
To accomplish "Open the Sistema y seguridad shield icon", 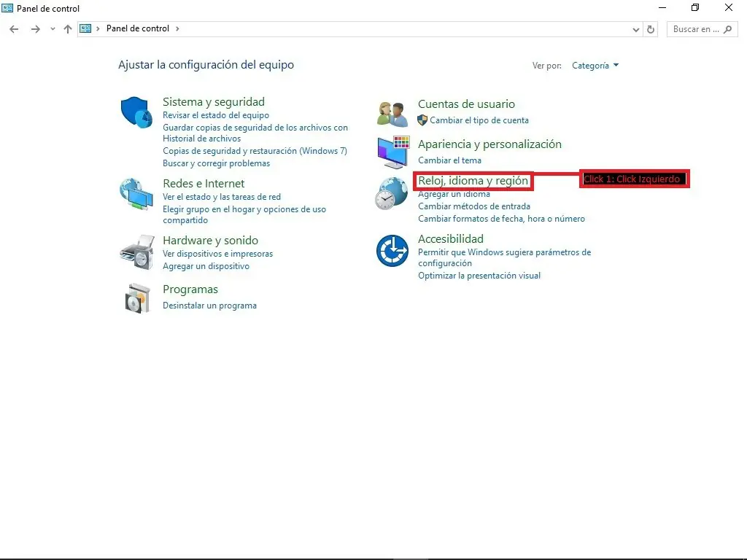I will coord(136,112).
